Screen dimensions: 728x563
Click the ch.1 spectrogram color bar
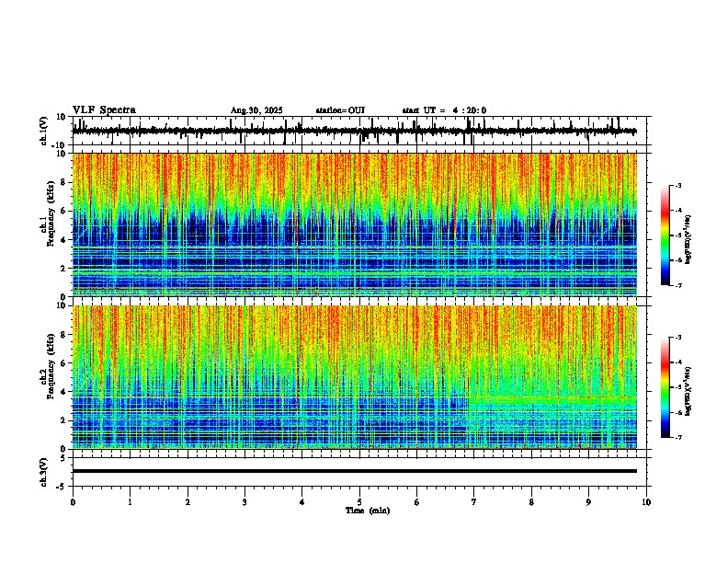(x=665, y=236)
